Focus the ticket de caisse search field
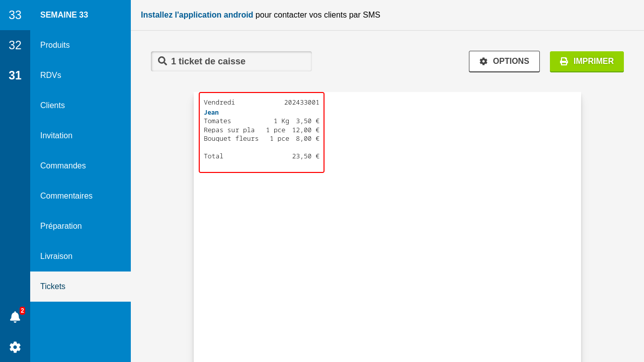 (x=236, y=61)
